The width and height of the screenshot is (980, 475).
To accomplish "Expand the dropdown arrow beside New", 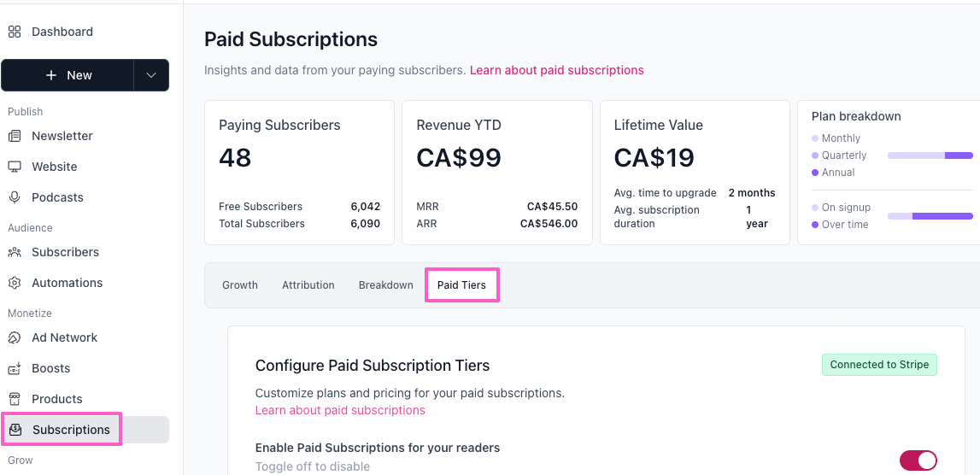I will point(151,75).
